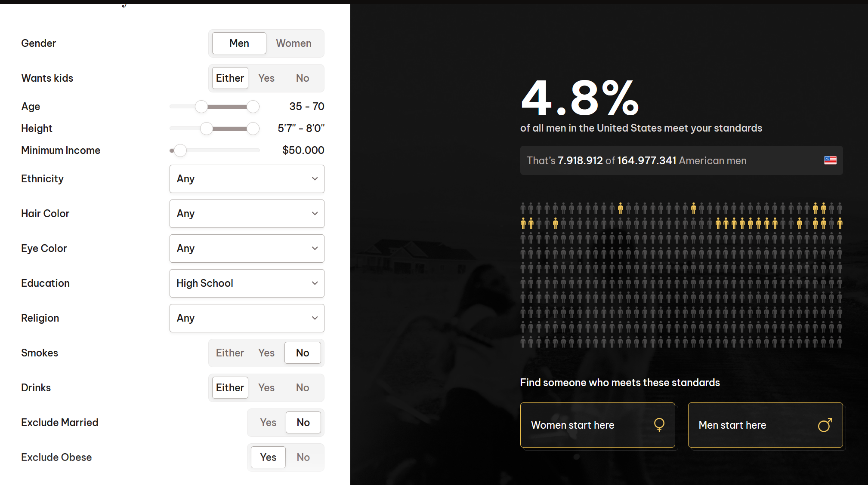This screenshot has width=868, height=485.
Task: Click the 4.8% result figure
Action: coord(580,98)
